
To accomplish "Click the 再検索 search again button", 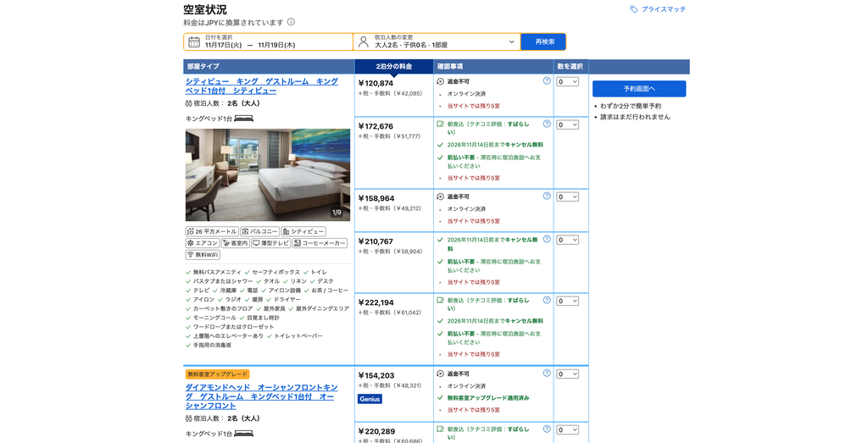I will coord(543,42).
